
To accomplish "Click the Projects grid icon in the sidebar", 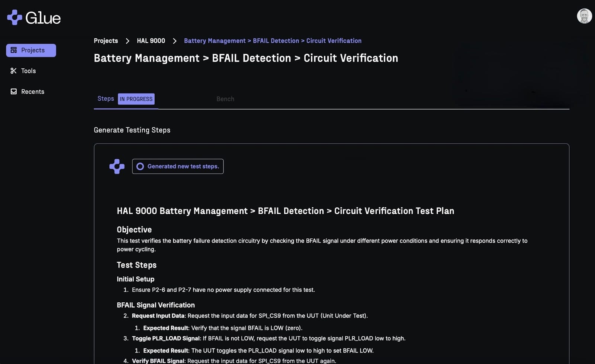I will coord(14,50).
